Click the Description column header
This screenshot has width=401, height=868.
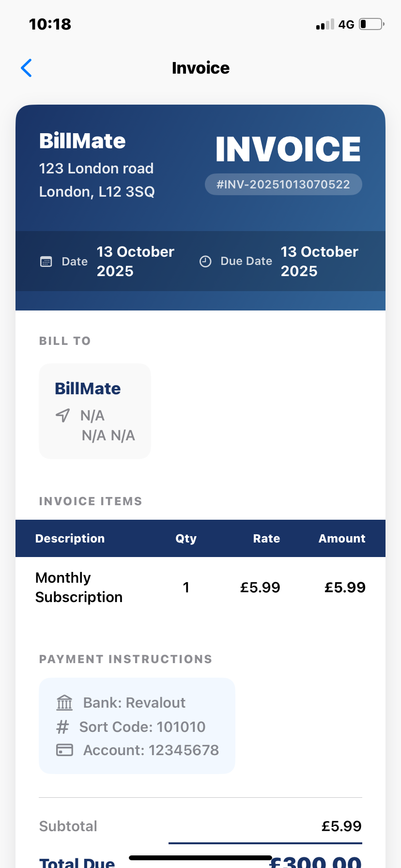tap(70, 539)
